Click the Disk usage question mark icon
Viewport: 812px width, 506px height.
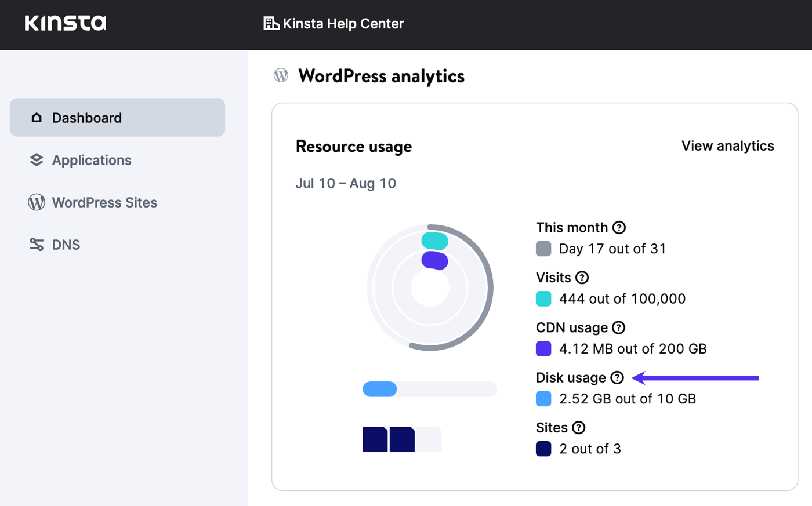point(617,378)
